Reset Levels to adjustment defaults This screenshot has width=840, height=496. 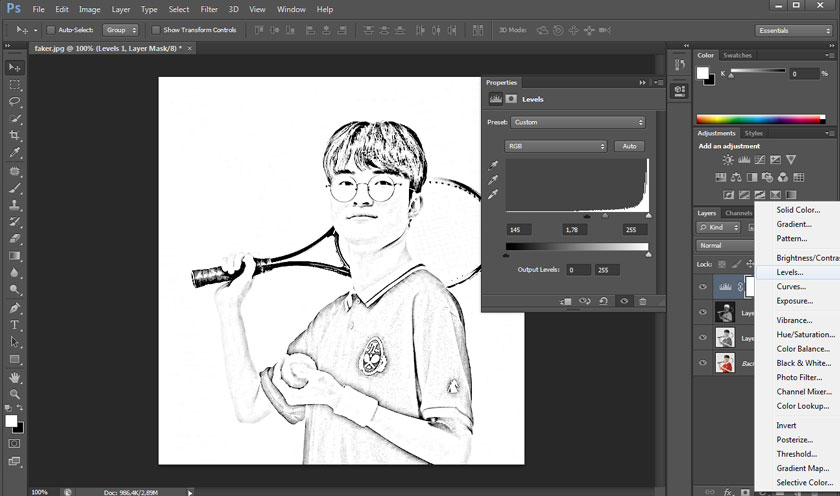603,301
